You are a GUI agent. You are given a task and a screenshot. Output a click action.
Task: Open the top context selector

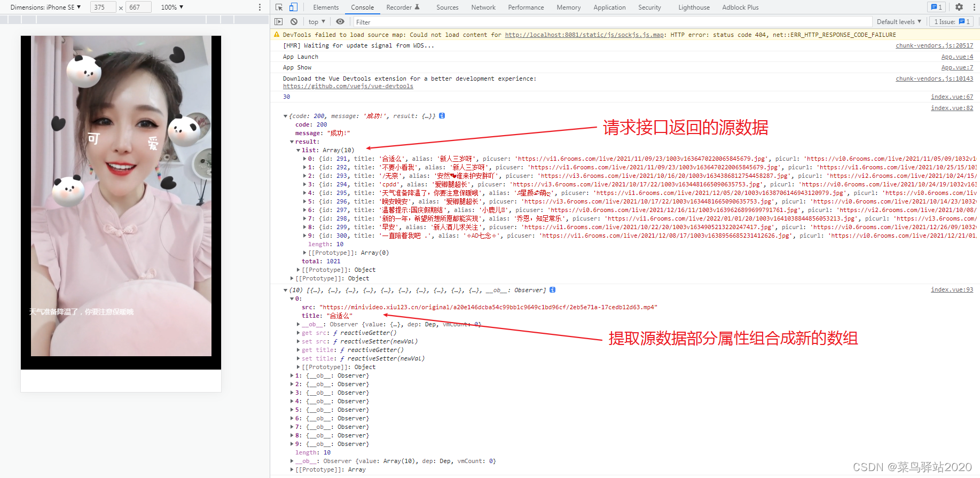317,22
